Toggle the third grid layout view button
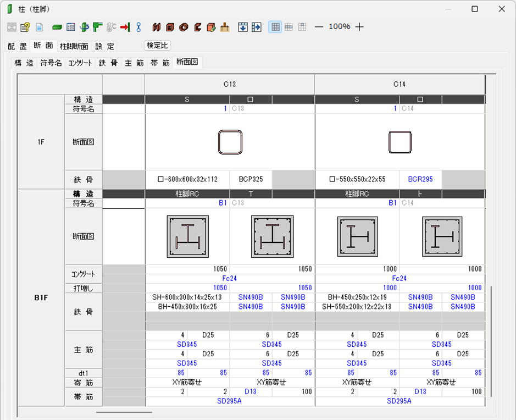 (x=302, y=27)
